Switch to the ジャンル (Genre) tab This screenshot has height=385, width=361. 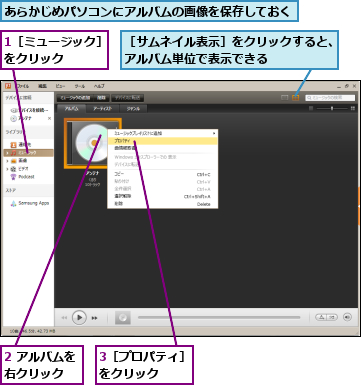[133, 109]
